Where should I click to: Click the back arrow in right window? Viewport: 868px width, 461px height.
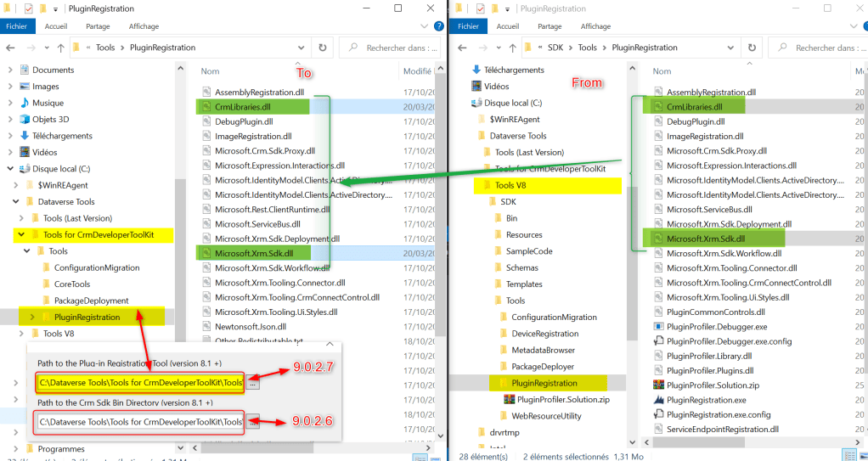coord(461,48)
